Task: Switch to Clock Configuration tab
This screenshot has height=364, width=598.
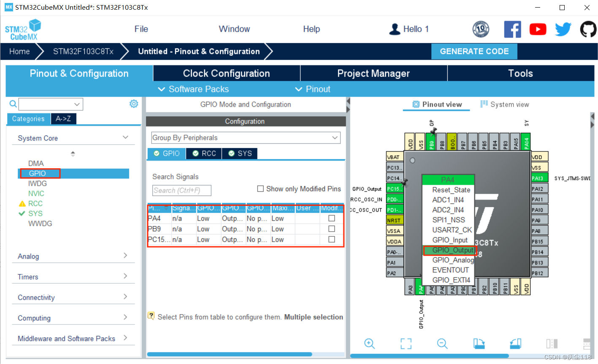Action: click(x=226, y=73)
